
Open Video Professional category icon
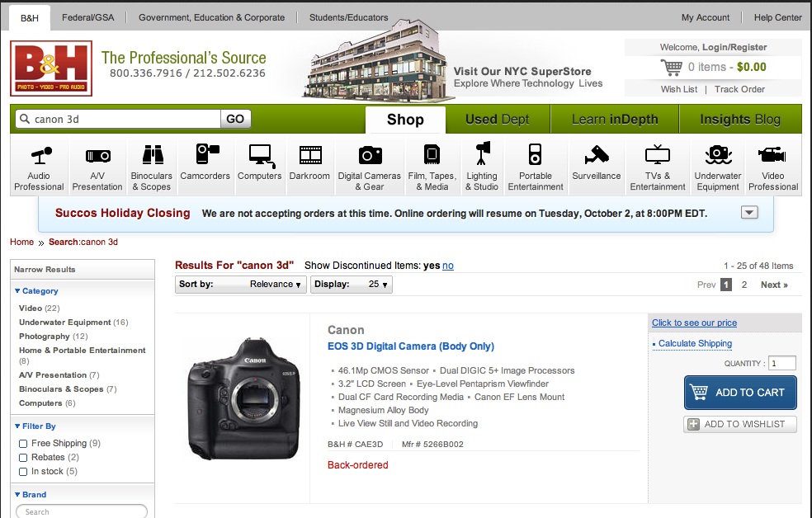click(772, 155)
